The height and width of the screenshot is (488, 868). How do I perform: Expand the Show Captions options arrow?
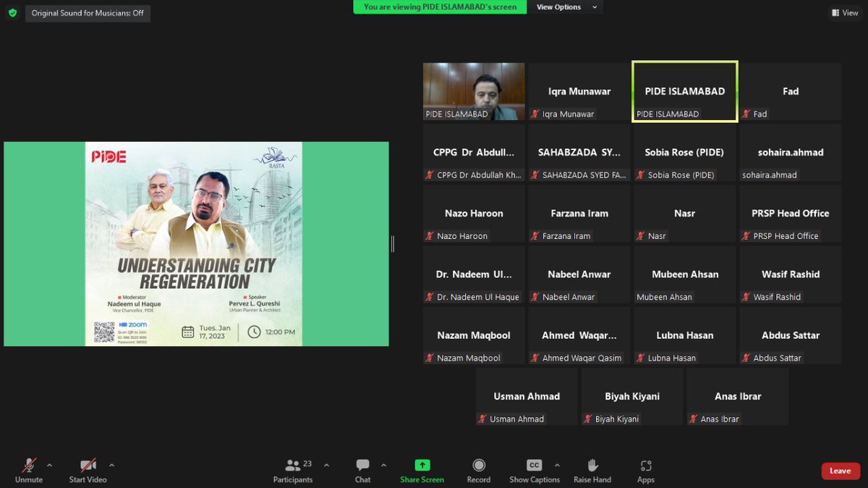click(x=557, y=465)
